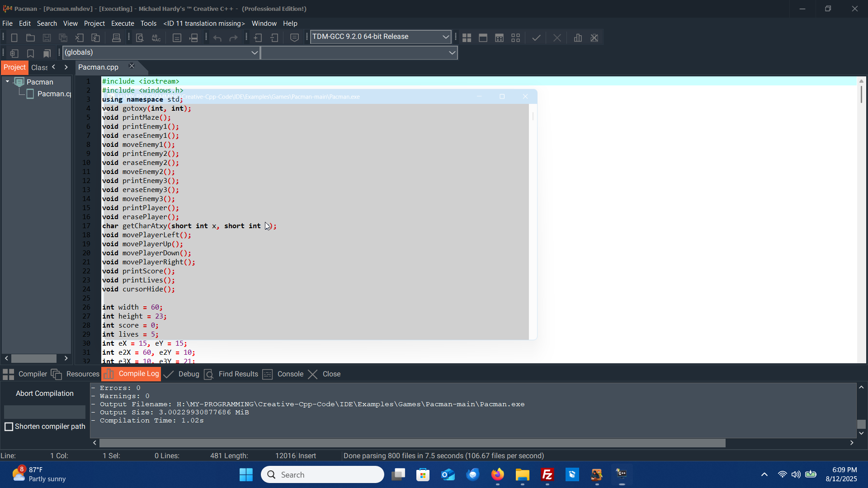
Task: Click the Abort Compilation button
Action: tap(44, 394)
